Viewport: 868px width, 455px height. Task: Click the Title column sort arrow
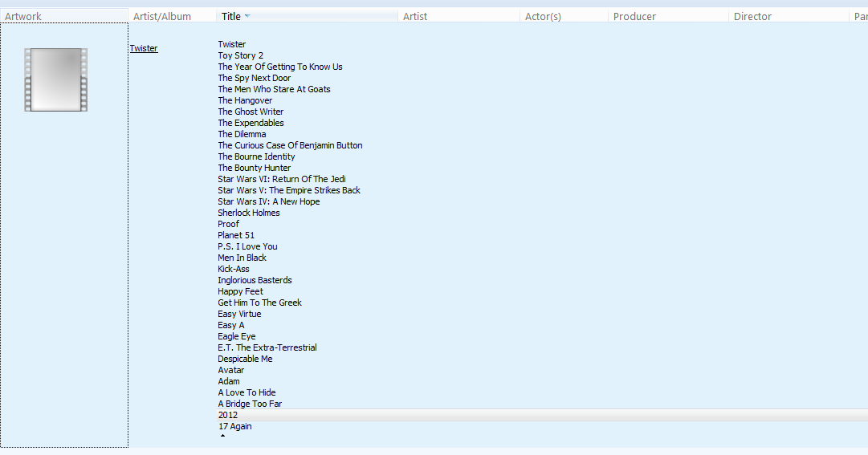pyautogui.click(x=247, y=16)
